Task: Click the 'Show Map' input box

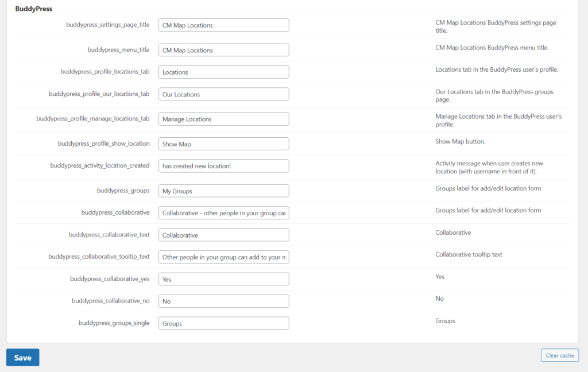Action: click(223, 144)
